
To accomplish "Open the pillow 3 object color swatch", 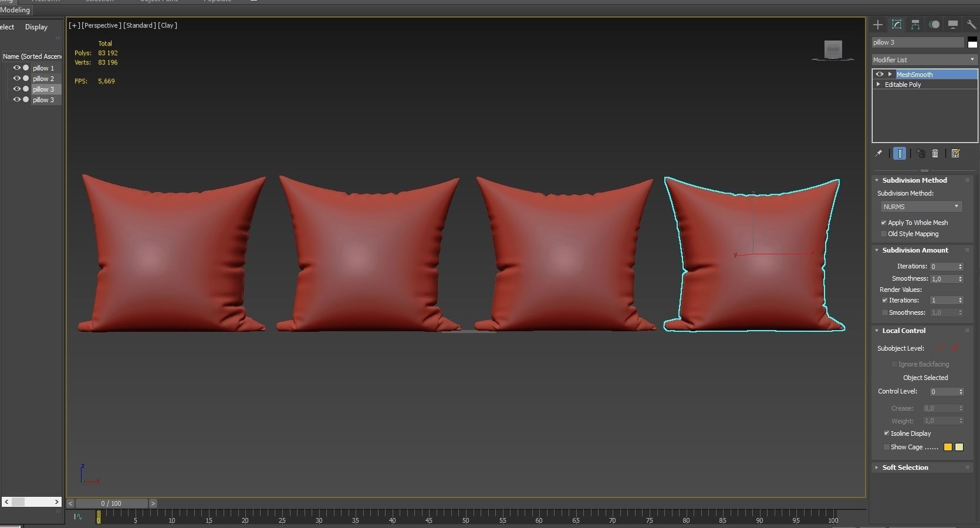I will click(x=972, y=42).
